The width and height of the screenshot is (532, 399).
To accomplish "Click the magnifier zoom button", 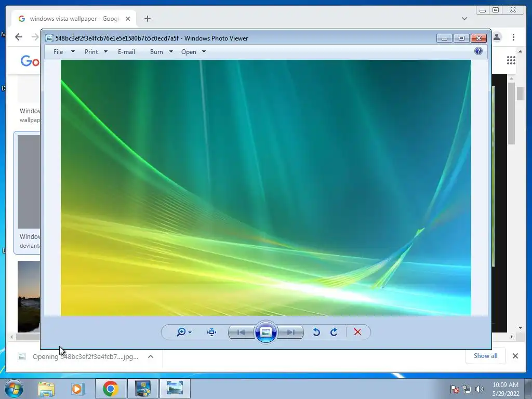I will click(181, 332).
